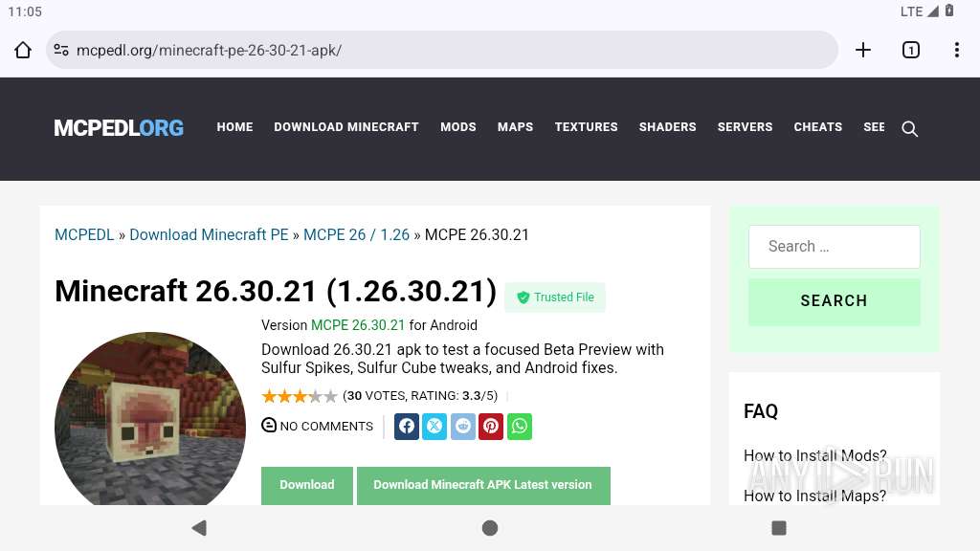Tap the comments bubble icon
The image size is (980, 551).
point(269,426)
